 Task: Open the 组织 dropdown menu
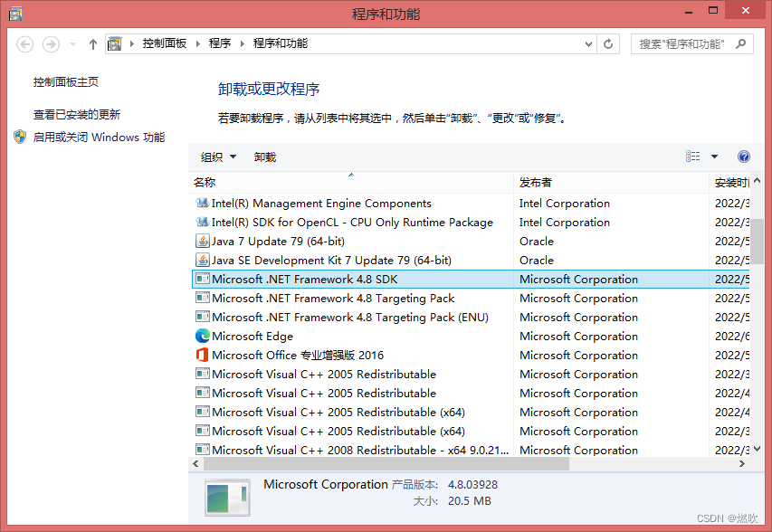pyautogui.click(x=218, y=157)
